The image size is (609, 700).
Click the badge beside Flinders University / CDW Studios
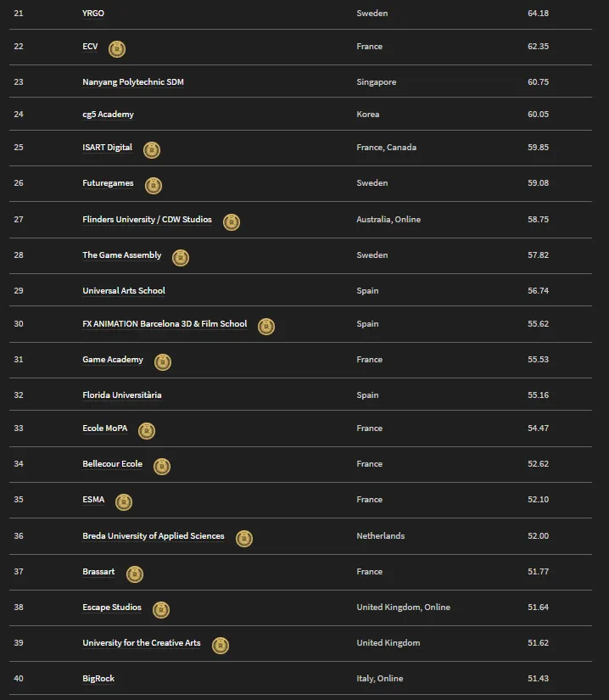[232, 222]
